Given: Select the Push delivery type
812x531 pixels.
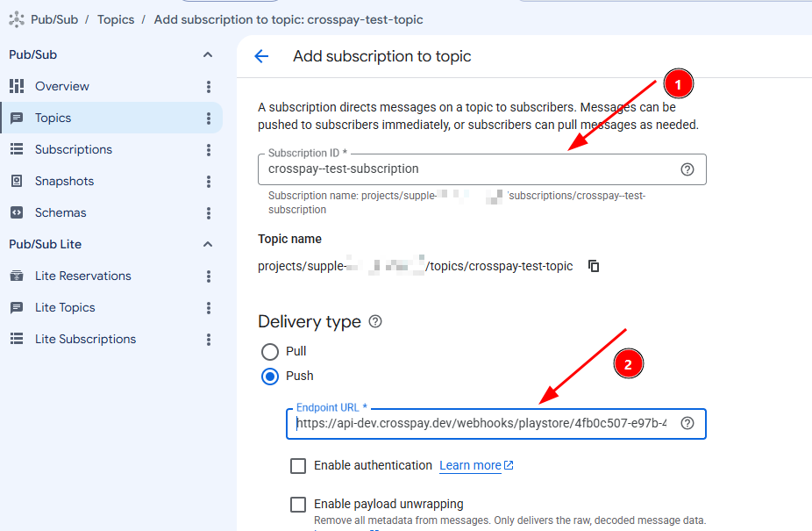Looking at the screenshot, I should pyautogui.click(x=270, y=376).
